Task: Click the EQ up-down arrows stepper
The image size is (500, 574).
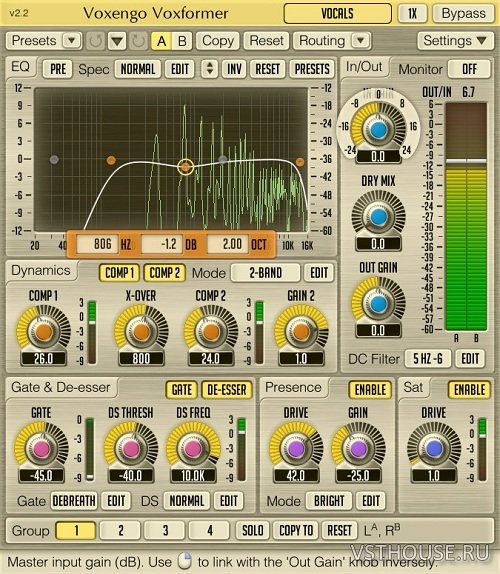Action: pos(210,68)
